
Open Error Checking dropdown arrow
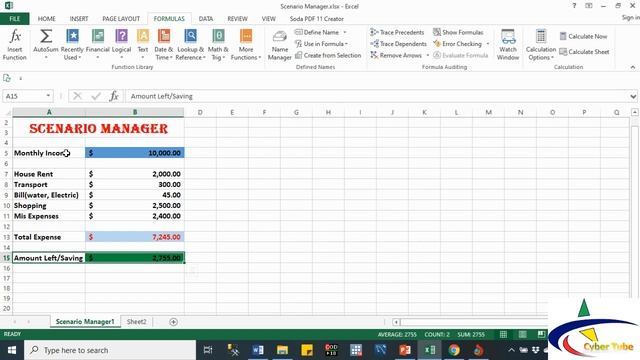488,44
